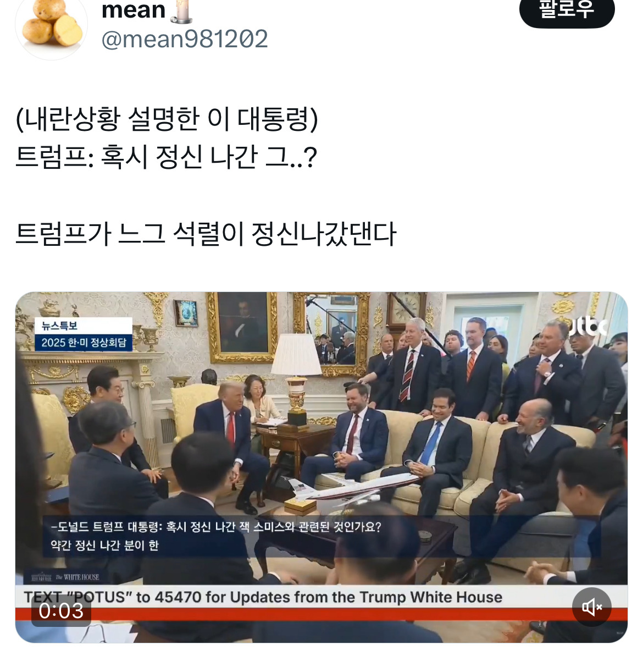The image size is (643, 672).
Task: Click the jtbc logo watermark
Action: pyautogui.click(x=588, y=327)
